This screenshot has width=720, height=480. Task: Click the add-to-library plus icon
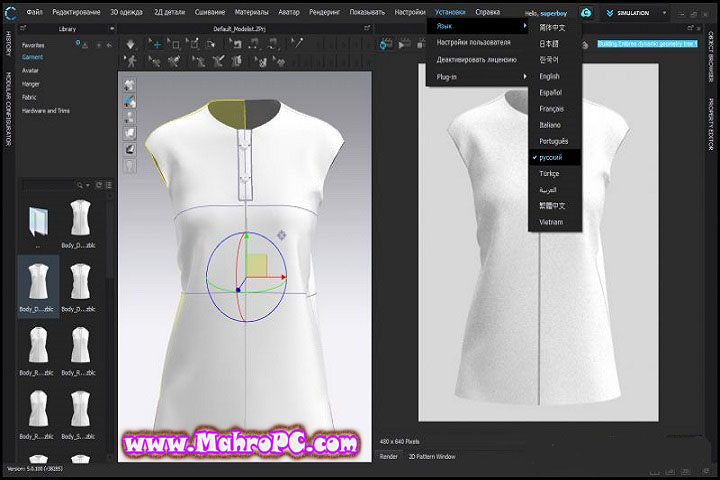tap(99, 45)
